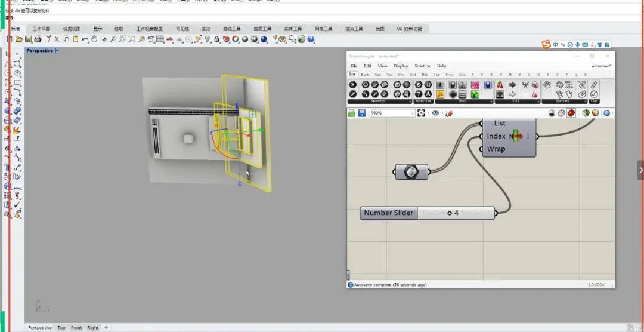644x332 pixels.
Task: Click the add viewport tab plus button
Action: (x=106, y=327)
